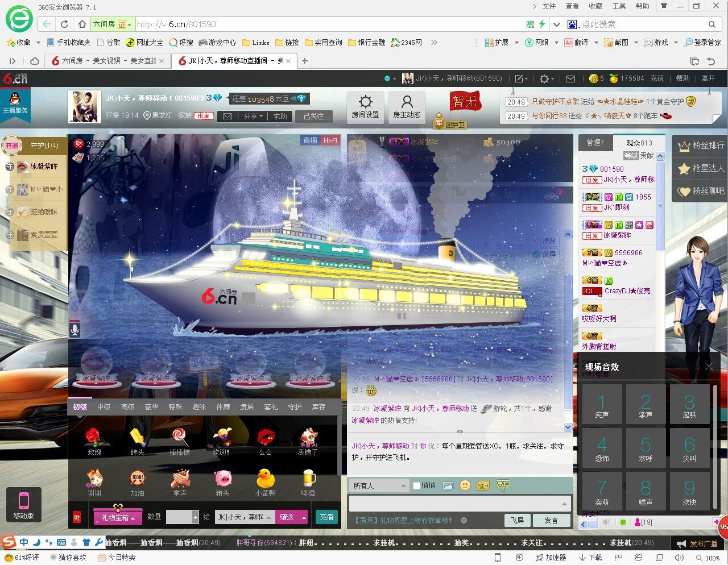Image resolution: width=728 pixels, height=565 pixels.
Task: Open the 所有人 recipient dropdown
Action: coord(378,485)
